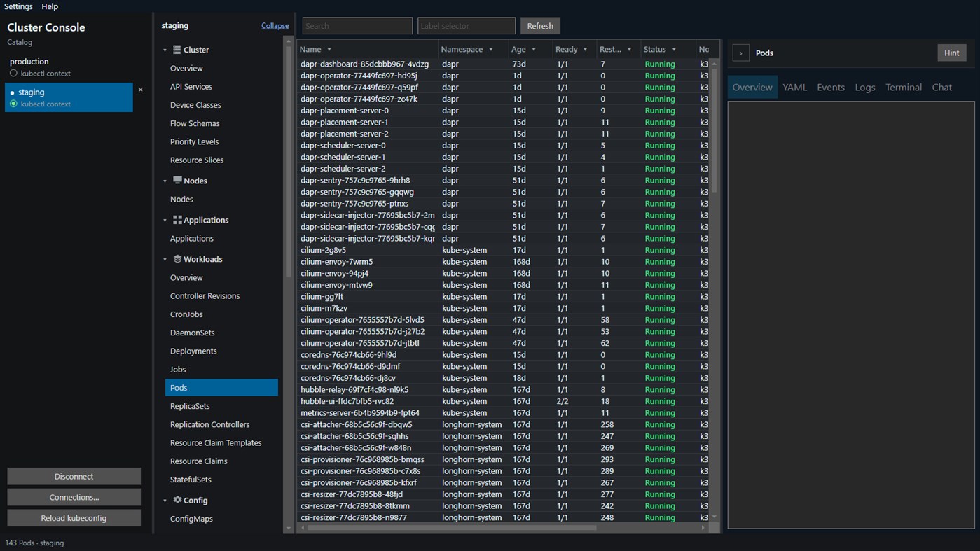Click the Collapse link beside staging
Viewport: 980px width, 551px height.
coord(275,26)
